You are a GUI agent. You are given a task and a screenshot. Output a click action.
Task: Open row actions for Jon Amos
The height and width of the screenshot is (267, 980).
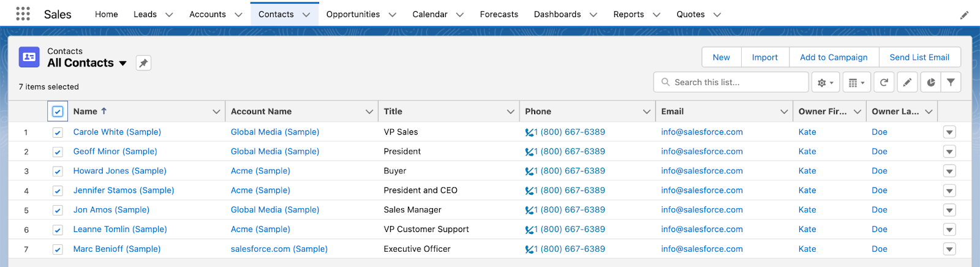click(x=949, y=210)
